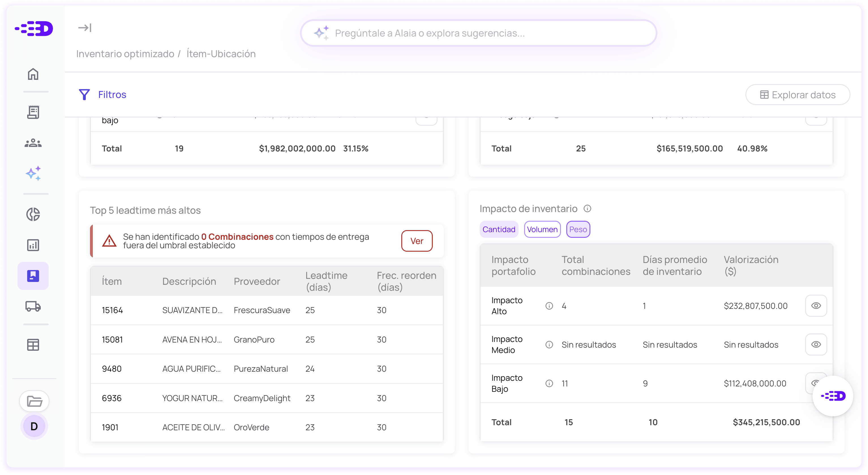Open the user avatar D
Viewport: 868px width, 475px height.
point(34,427)
